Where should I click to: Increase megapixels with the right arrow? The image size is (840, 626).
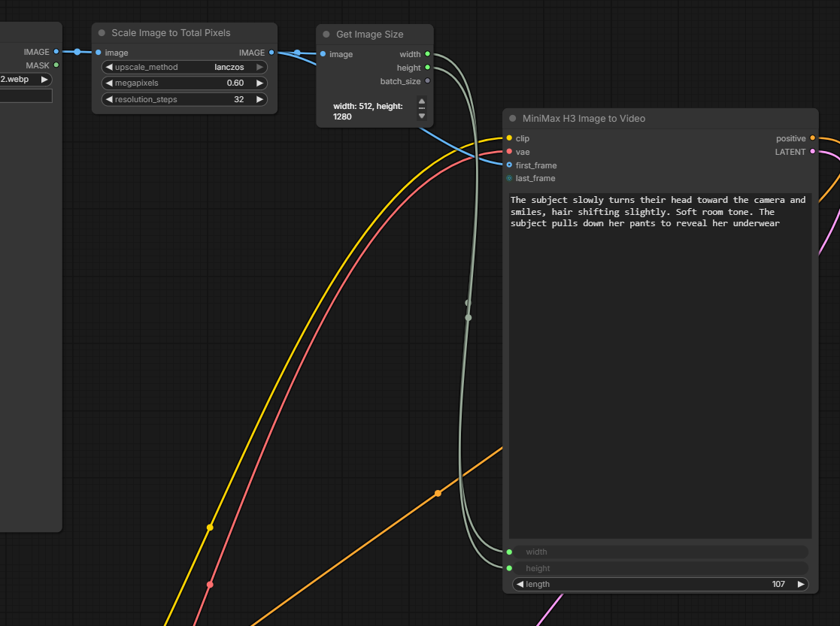coord(260,83)
